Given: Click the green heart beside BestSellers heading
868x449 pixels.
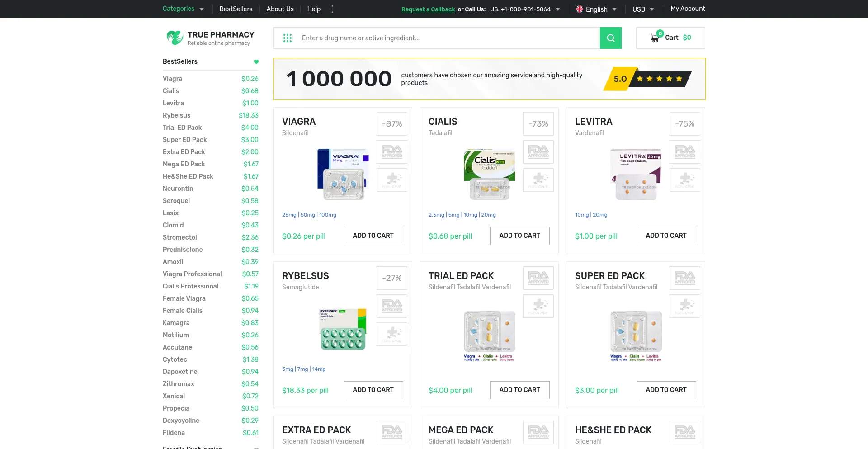Looking at the screenshot, I should 256,62.
